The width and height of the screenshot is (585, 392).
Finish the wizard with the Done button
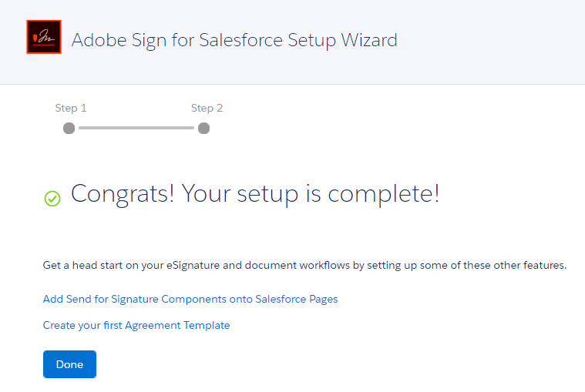69,364
